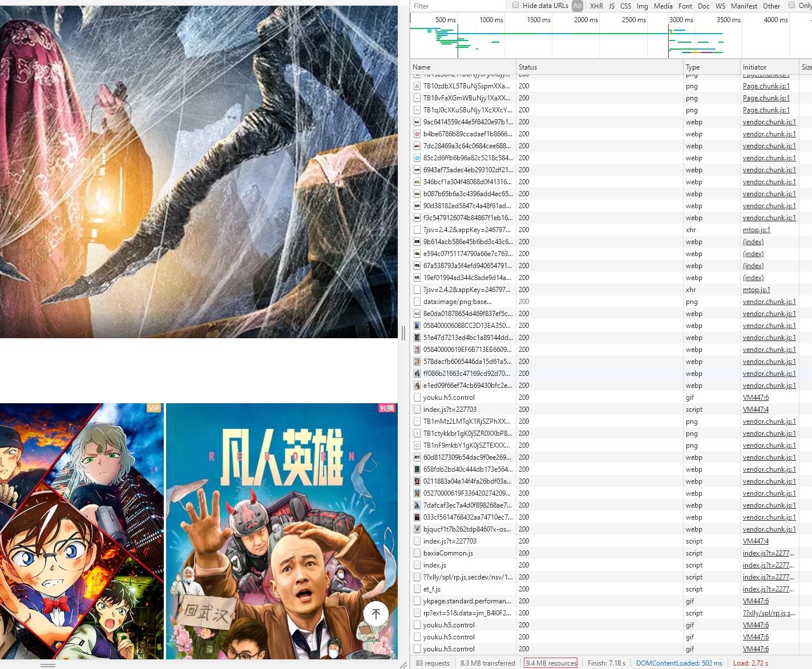The image size is (812, 669).
Task: Open mtop.js:1 initiator link of first xhr row
Action: point(756,230)
